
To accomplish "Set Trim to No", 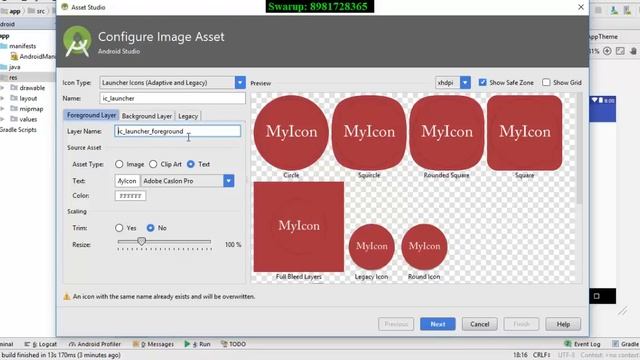I will [x=151, y=228].
